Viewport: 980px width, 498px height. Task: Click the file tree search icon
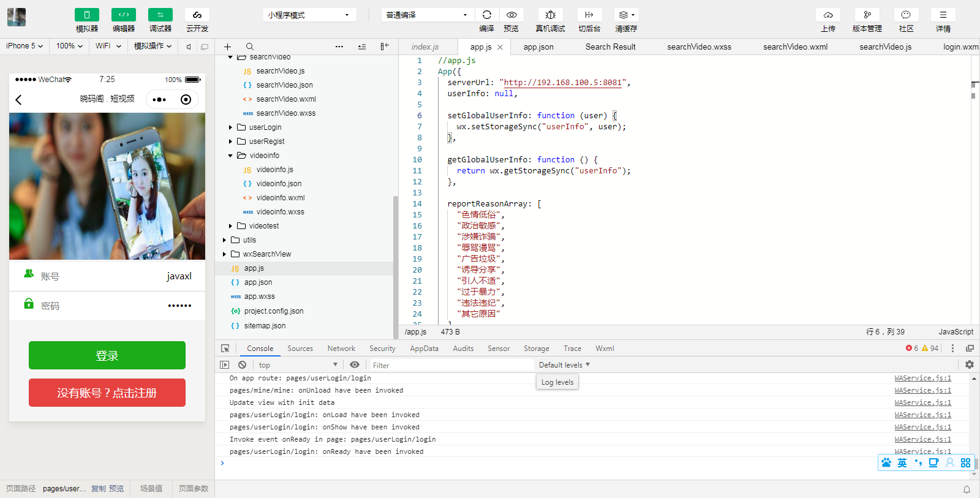[x=250, y=47]
